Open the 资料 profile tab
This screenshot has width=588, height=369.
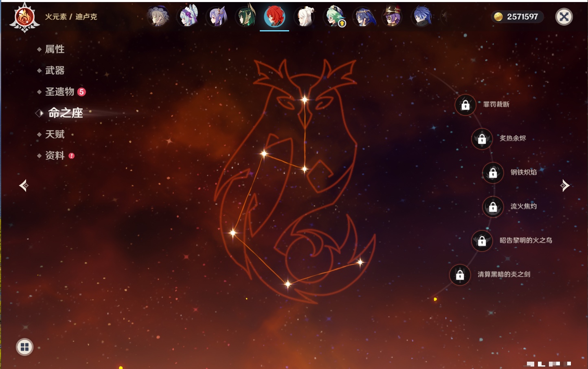55,155
